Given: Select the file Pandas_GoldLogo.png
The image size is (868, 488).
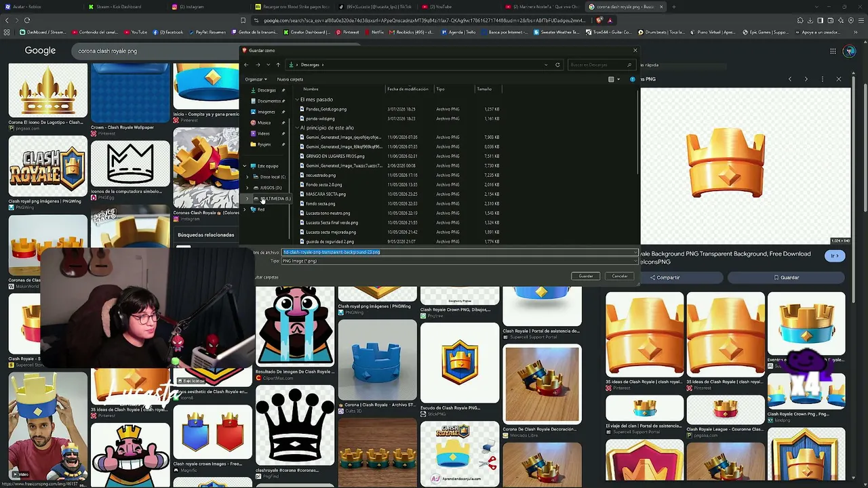Looking at the screenshot, I should pos(326,109).
